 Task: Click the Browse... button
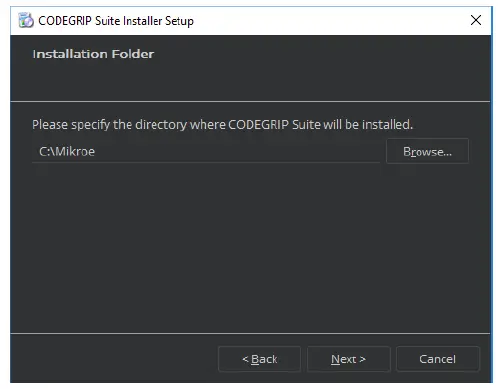(427, 151)
